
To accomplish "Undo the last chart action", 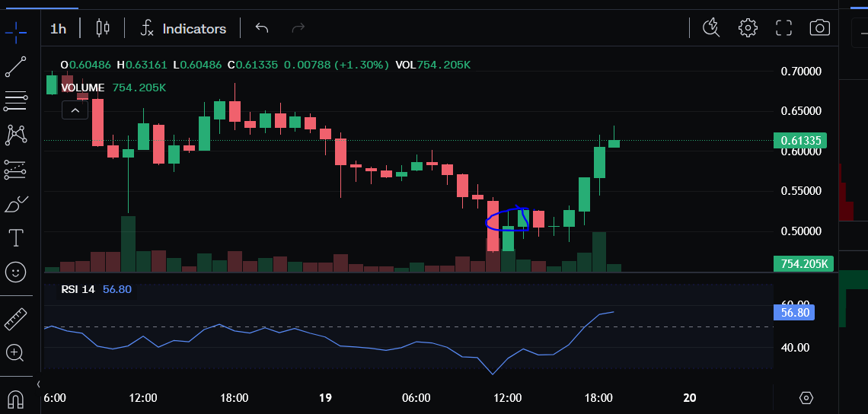I will tap(262, 27).
